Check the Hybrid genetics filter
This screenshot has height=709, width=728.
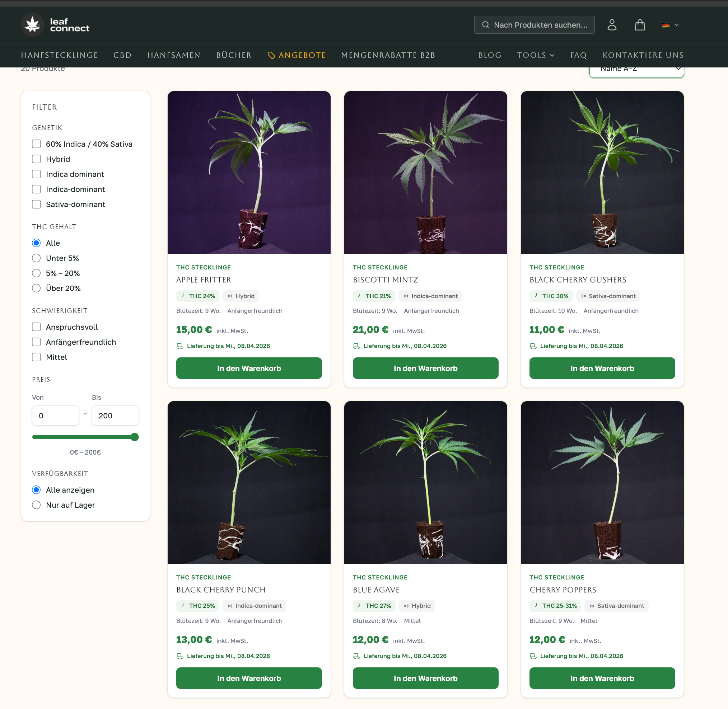click(x=36, y=159)
